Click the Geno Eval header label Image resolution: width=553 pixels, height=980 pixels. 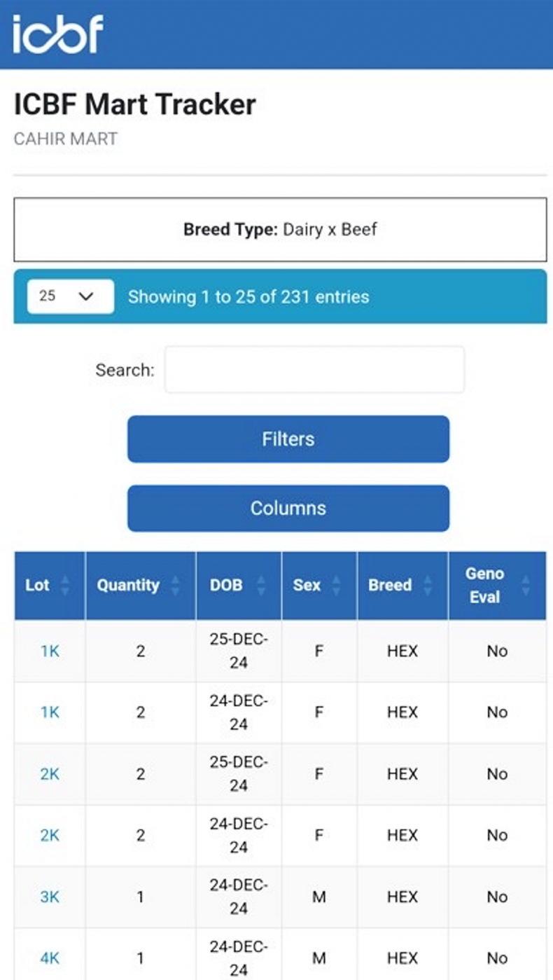(x=484, y=586)
